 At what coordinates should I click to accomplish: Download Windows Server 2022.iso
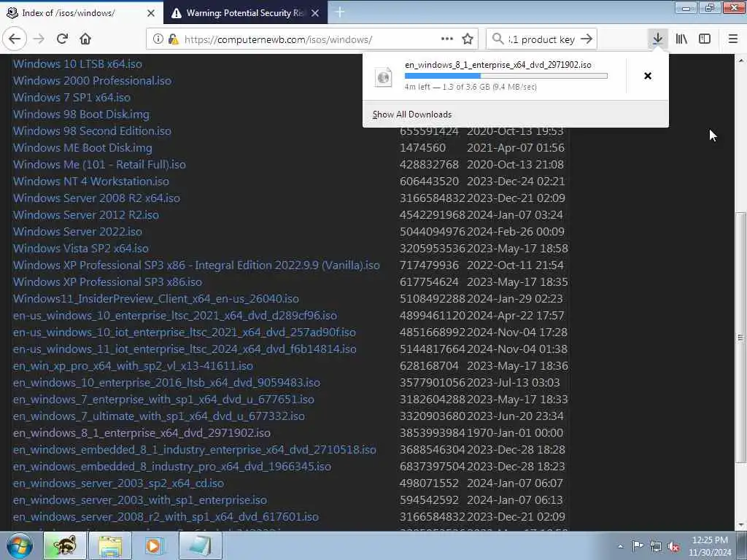77,231
